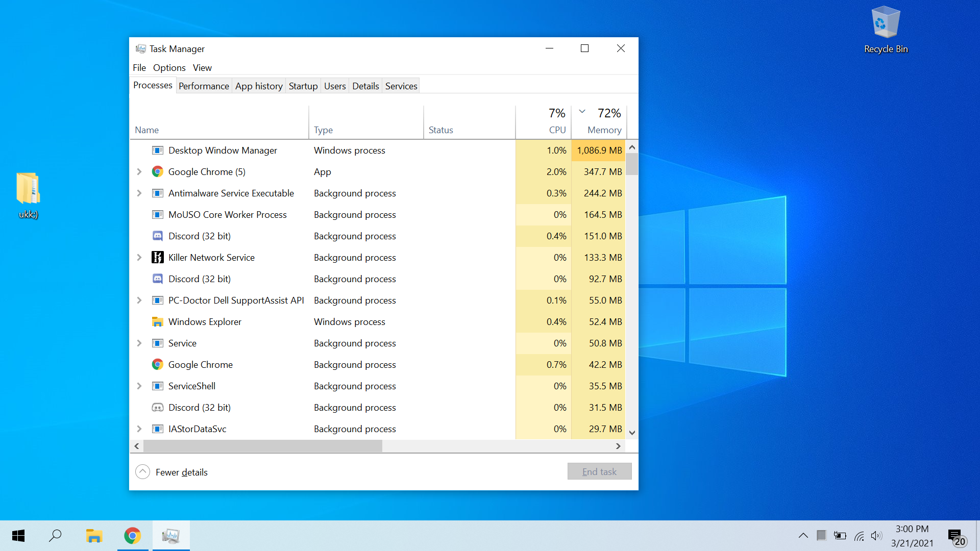This screenshot has width=980, height=551.
Task: Expand the Google Chrome process group
Action: (x=139, y=171)
